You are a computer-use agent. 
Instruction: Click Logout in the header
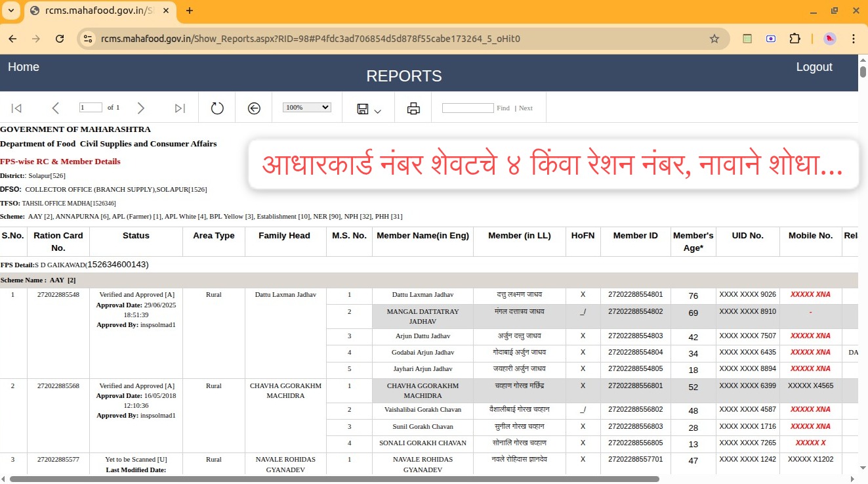coord(814,67)
